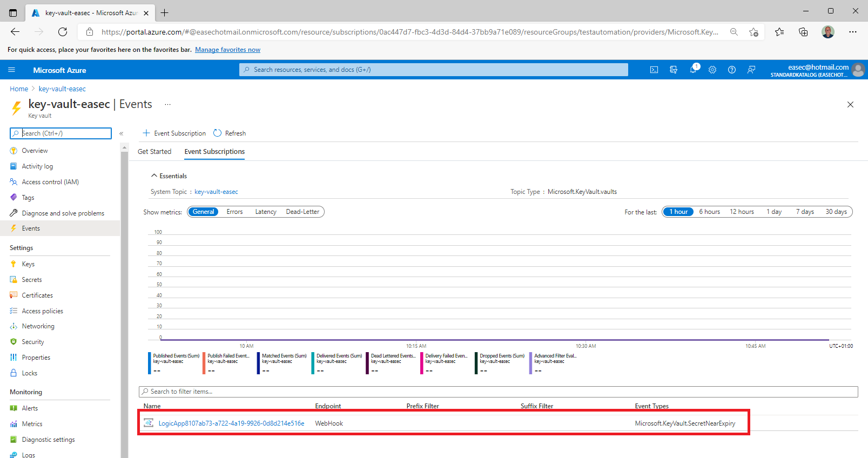Click the Published Events legend color swatch
868x458 pixels.
pyautogui.click(x=150, y=362)
